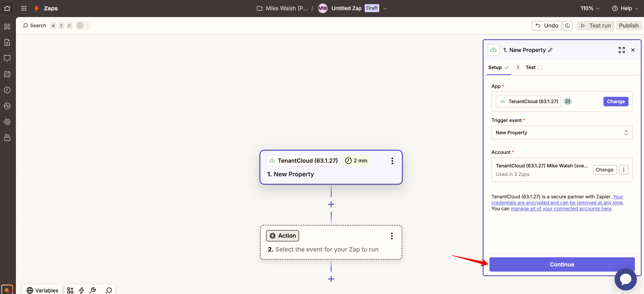Open the Variables button
The width and height of the screenshot is (644, 294).
click(x=42, y=290)
